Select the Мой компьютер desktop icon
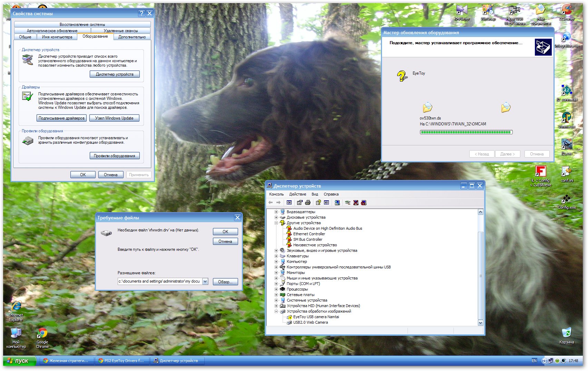This screenshot has height=371, width=588. (x=16, y=339)
